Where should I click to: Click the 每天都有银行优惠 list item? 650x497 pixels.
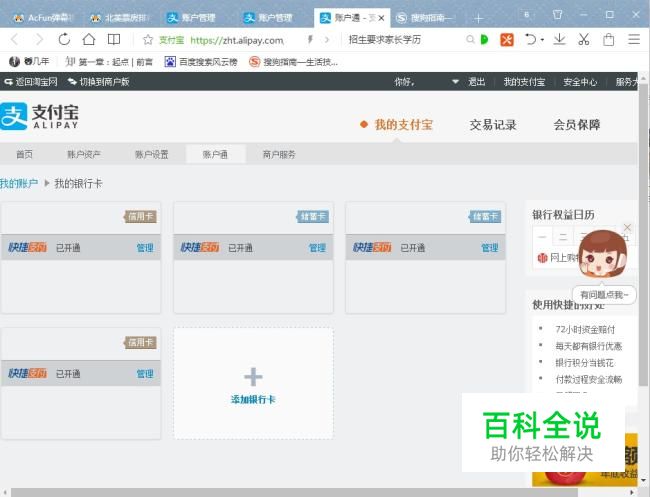tap(589, 346)
